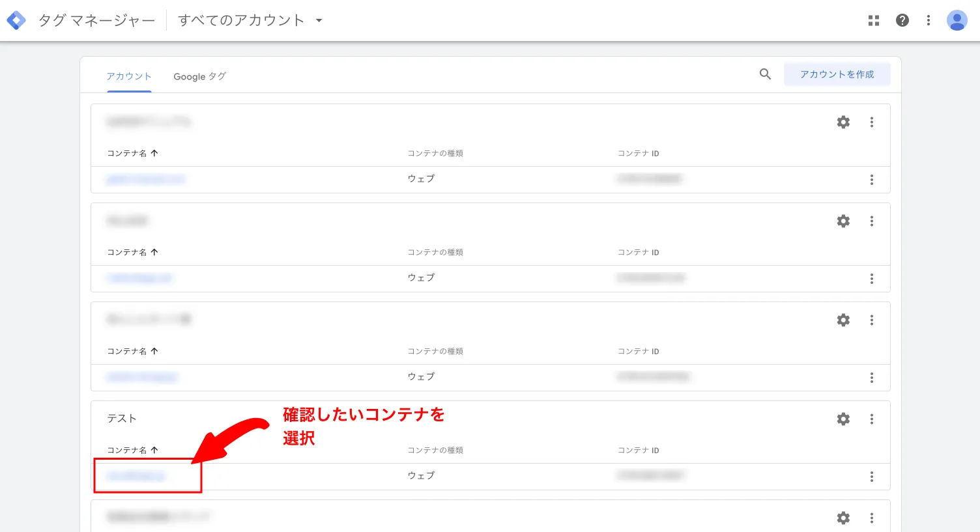Viewport: 980px width, 532px height.
Task: Click ウェブ in the テスト container row
Action: point(421,475)
